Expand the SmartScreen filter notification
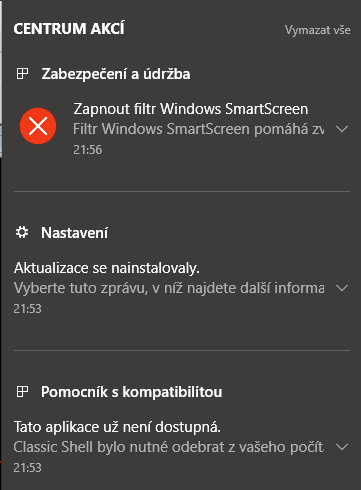 click(342, 129)
